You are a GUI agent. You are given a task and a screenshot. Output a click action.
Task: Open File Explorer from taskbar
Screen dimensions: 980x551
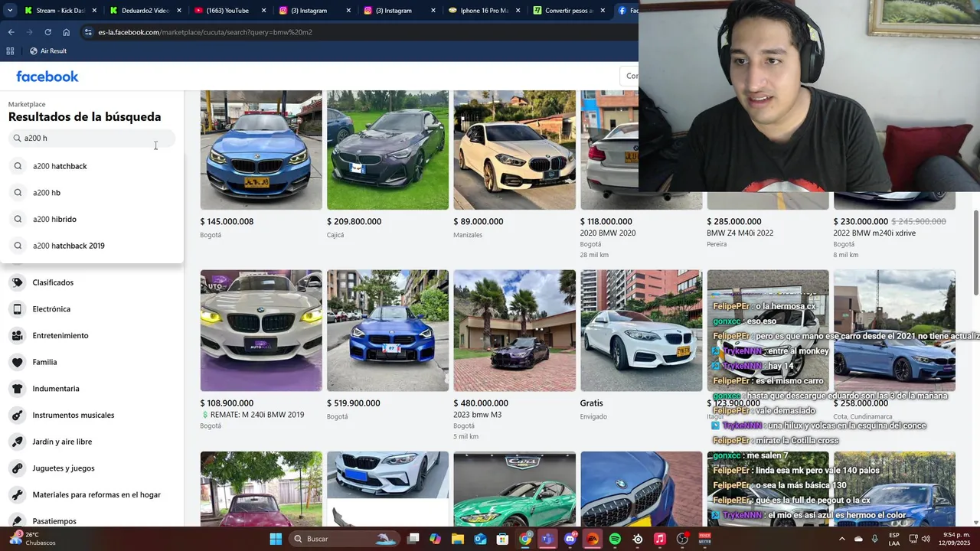pos(458,539)
